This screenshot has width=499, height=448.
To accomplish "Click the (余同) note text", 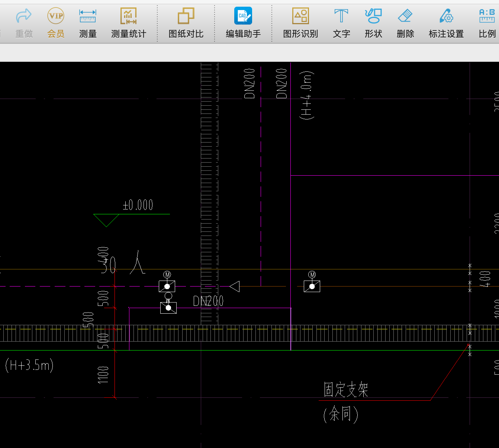I will point(341,414).
